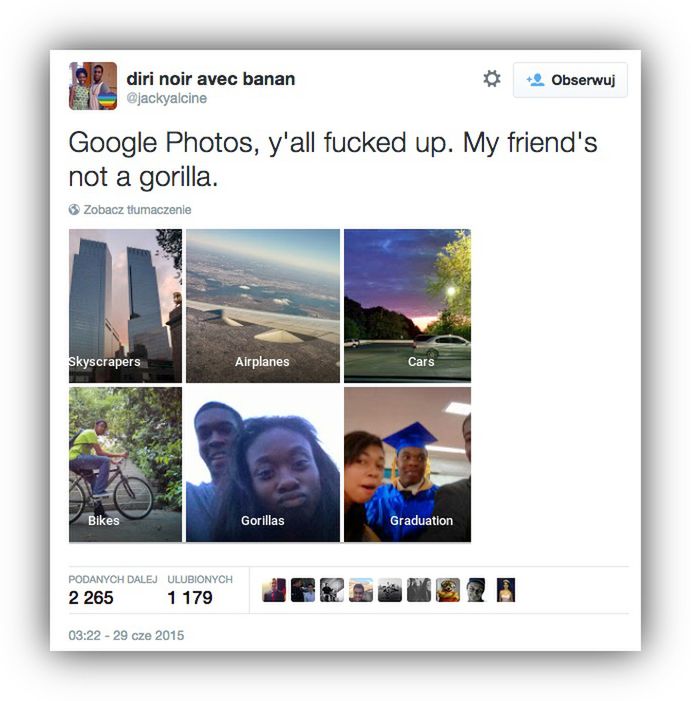Open the Zobacz tłumaczenie link
The width and height of the screenshot is (691, 701).
point(137,210)
